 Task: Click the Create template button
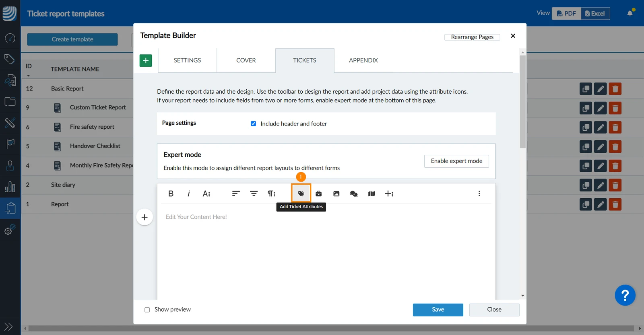(x=72, y=39)
